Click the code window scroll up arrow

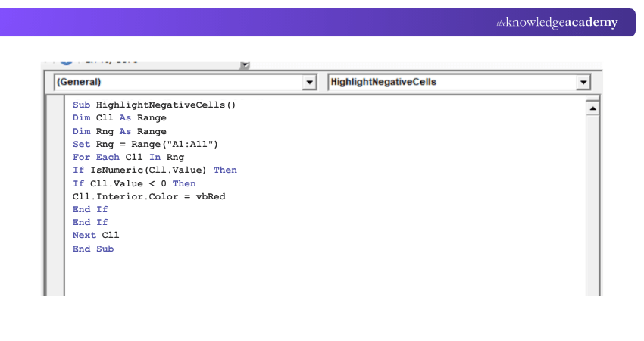tap(592, 108)
